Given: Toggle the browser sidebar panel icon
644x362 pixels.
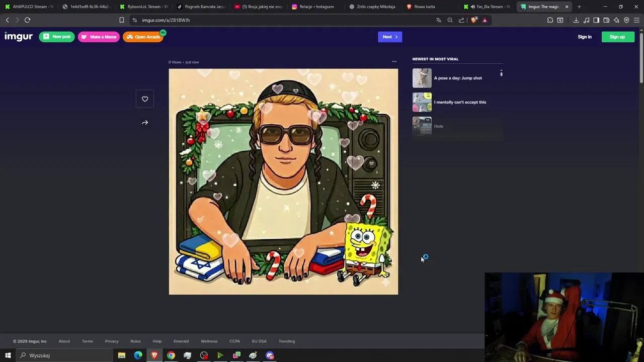Looking at the screenshot, I should [596, 20].
